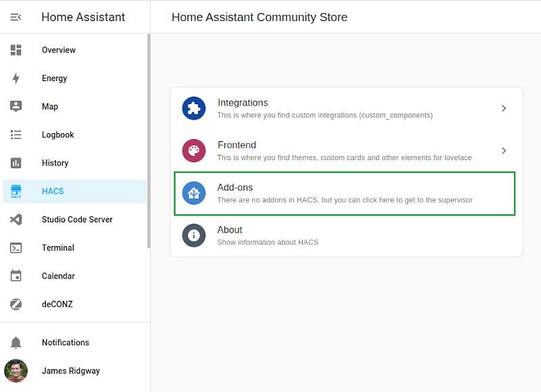Viewport: 541px width, 392px height.
Task: Expand the Frontend row chevron
Action: 504,150
